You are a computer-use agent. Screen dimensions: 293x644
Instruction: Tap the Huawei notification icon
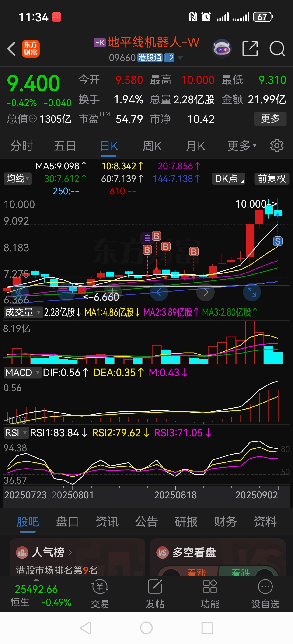56,17
